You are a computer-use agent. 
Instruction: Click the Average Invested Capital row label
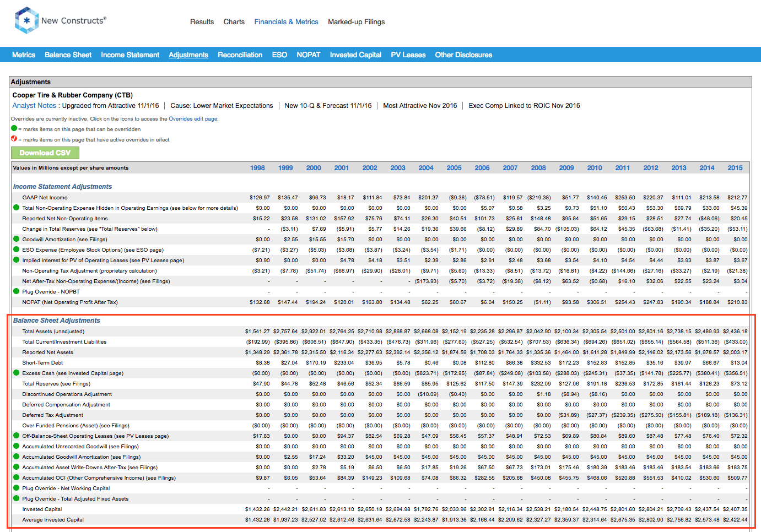(53, 520)
